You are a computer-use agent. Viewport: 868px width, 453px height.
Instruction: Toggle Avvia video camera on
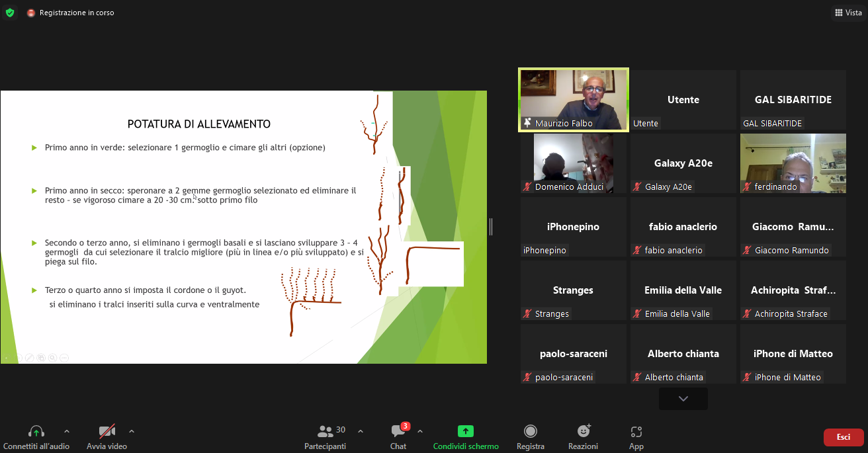tap(107, 431)
